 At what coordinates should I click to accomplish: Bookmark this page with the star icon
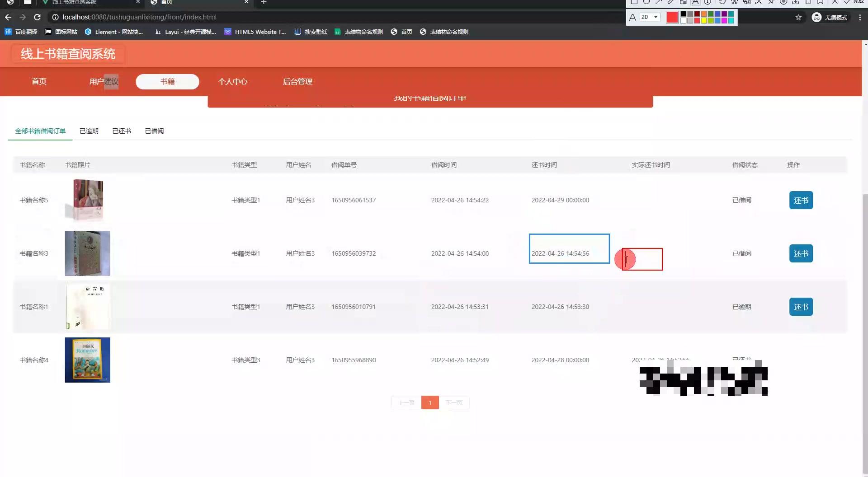click(798, 17)
